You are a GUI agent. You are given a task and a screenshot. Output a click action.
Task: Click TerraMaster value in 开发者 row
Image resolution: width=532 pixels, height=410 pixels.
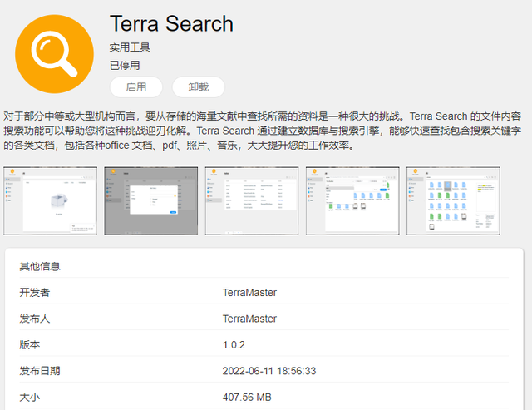[249, 293]
